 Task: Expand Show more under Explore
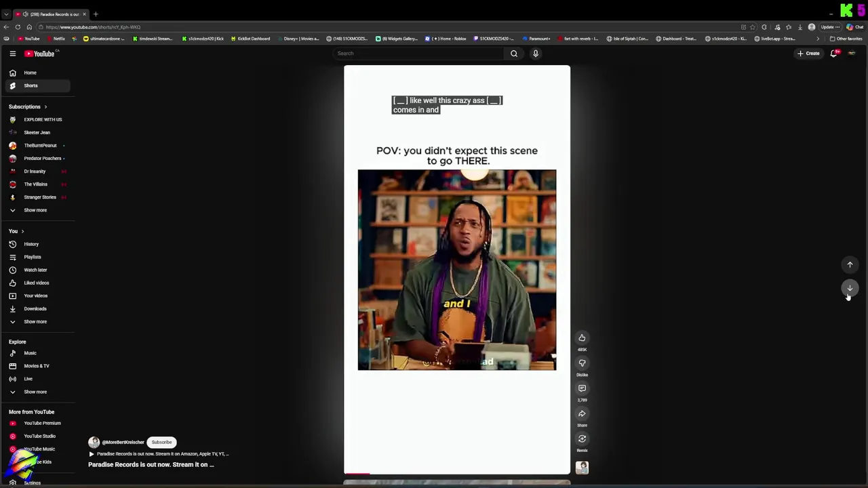(38, 392)
